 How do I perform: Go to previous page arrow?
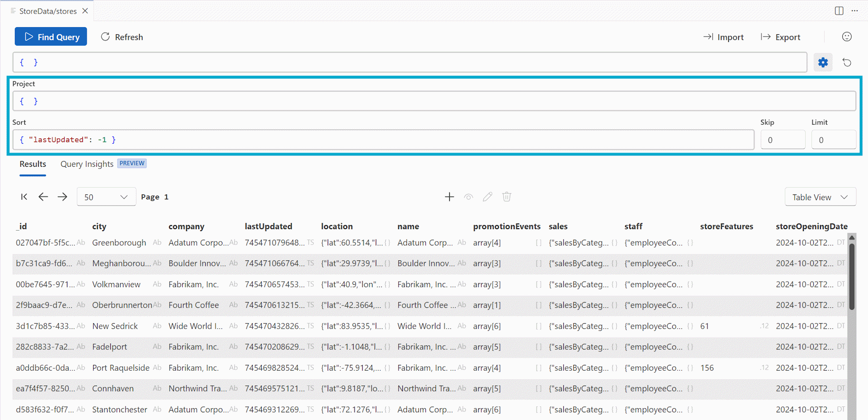tap(43, 197)
